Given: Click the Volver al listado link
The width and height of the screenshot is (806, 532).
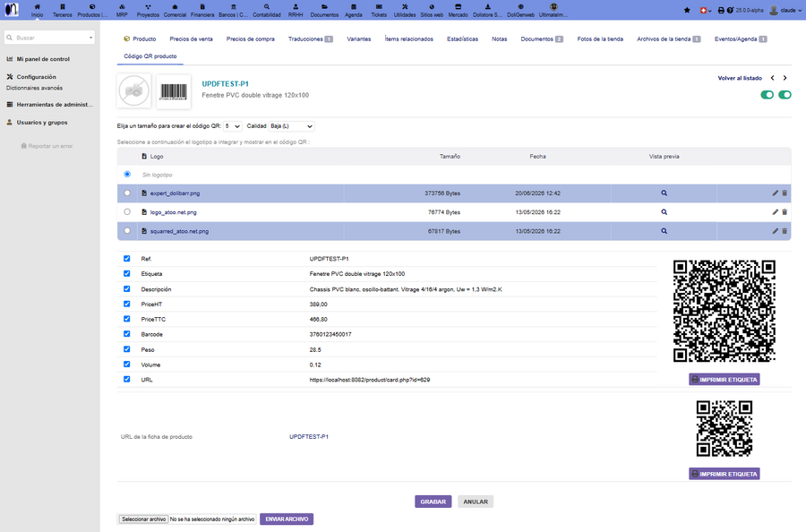Looking at the screenshot, I should click(740, 78).
